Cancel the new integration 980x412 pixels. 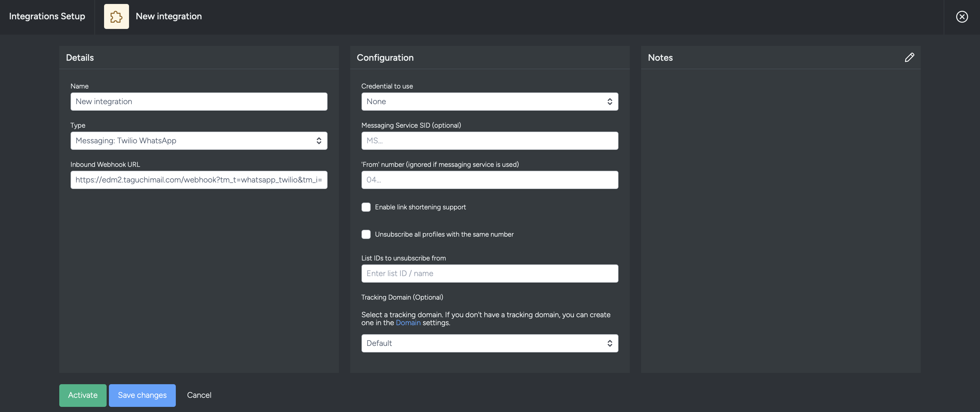click(199, 395)
